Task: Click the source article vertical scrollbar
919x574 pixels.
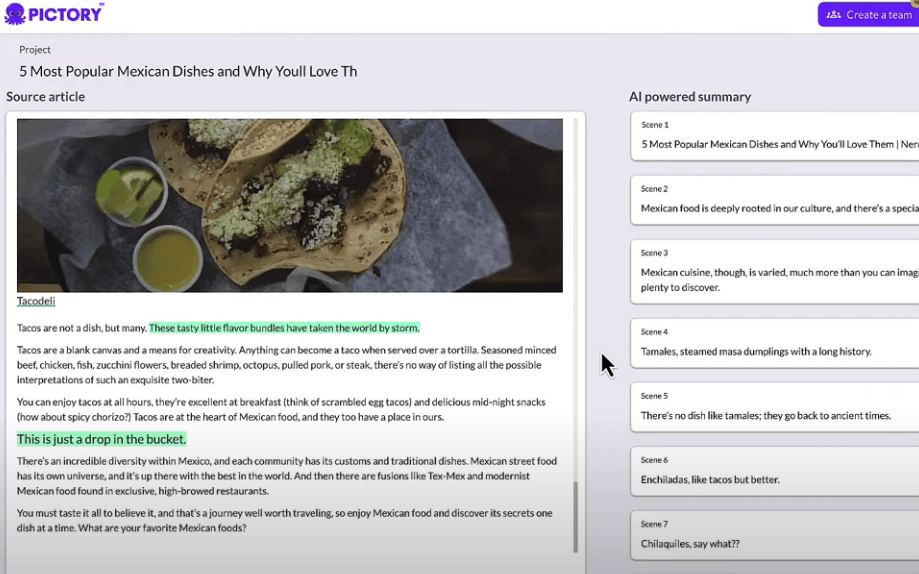Action: pyautogui.click(x=575, y=515)
